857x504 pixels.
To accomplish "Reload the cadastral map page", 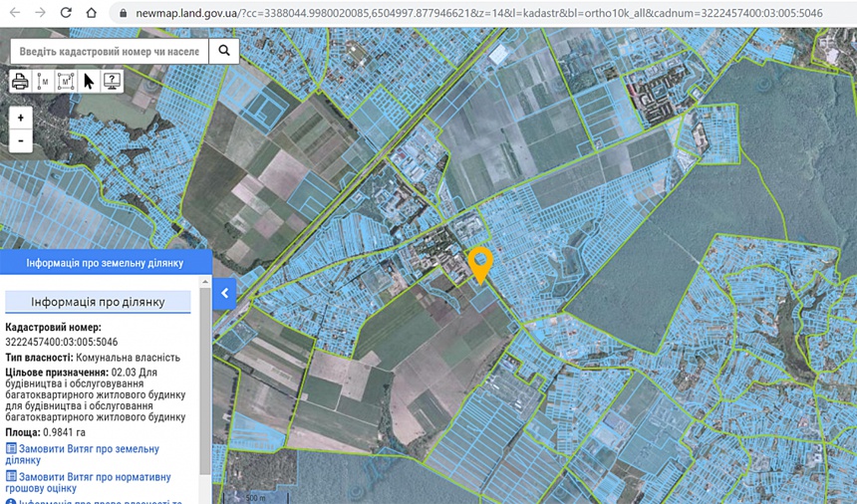I will click(66, 13).
